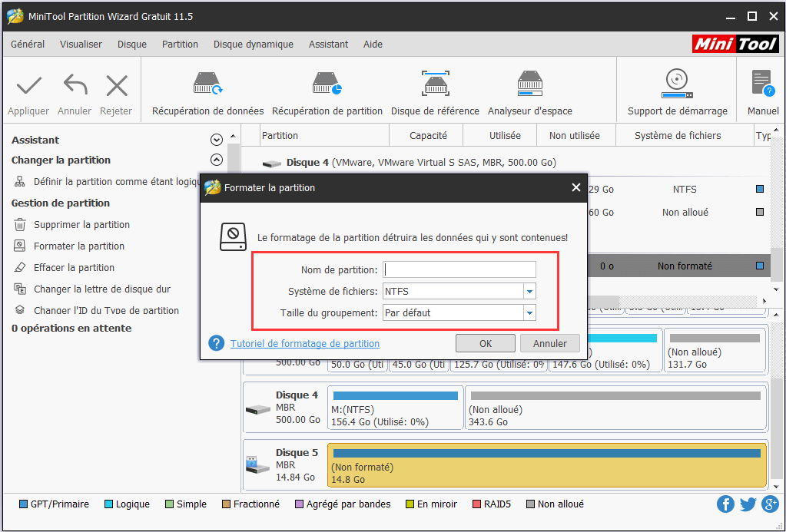Screen dimensions: 786x532
Task: Open the Assistant menu
Action: [x=328, y=44]
